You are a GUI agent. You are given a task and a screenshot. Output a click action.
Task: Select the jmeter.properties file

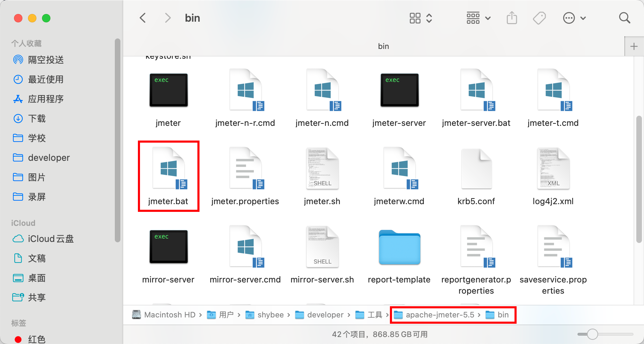[x=245, y=177]
